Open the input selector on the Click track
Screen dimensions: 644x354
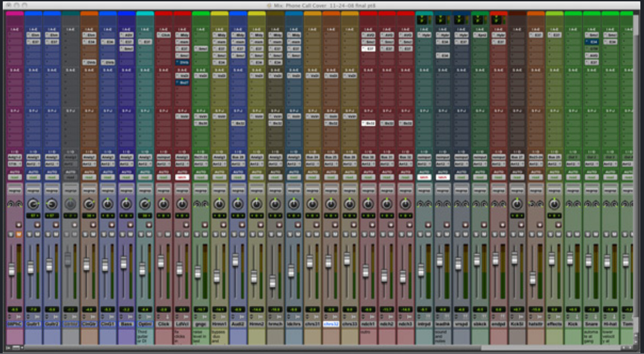(163, 157)
